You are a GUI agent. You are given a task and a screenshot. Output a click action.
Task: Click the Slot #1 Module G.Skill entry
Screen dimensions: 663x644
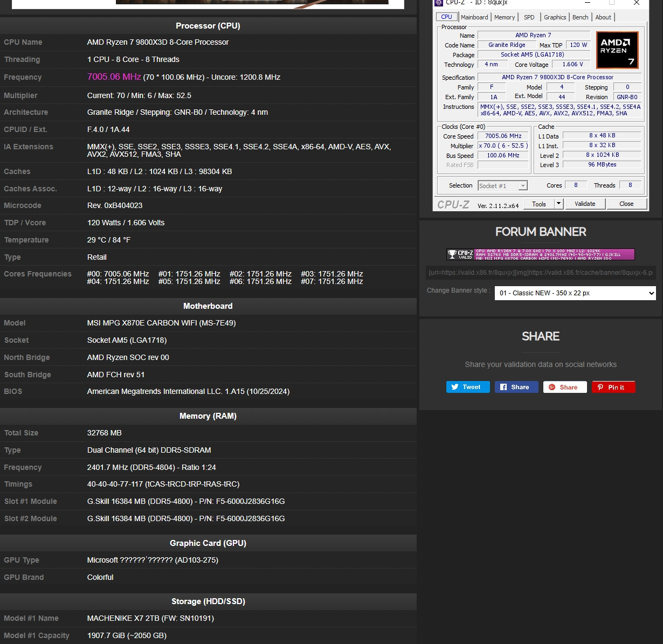186,501
